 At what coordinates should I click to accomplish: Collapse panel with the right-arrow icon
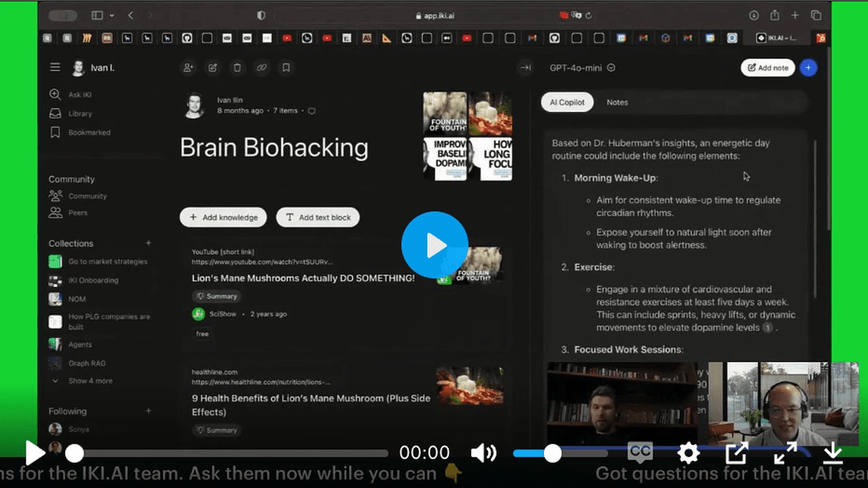click(x=526, y=68)
